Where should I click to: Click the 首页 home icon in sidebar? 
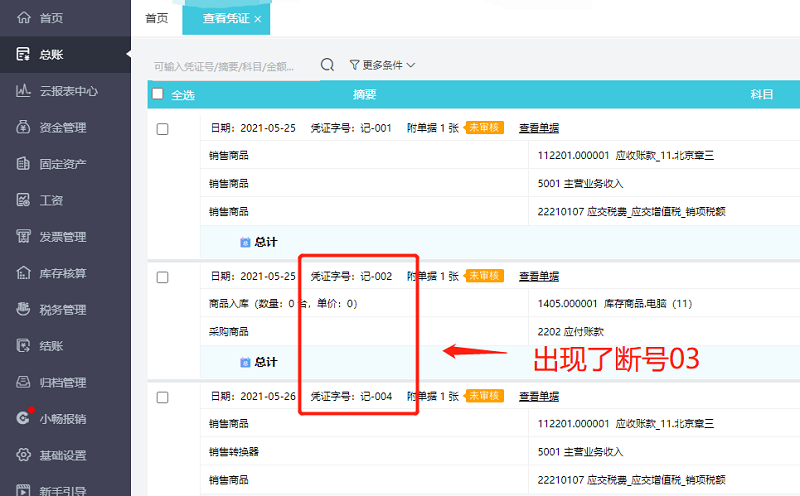[x=23, y=18]
